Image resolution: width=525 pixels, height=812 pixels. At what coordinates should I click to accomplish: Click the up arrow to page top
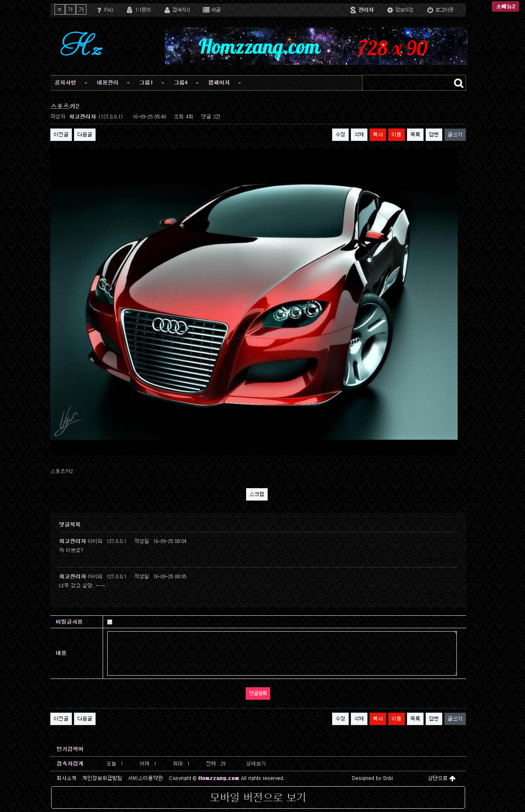[x=453, y=778]
